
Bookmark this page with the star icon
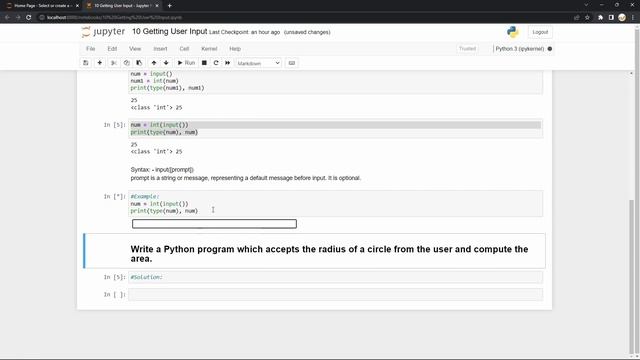pos(587,18)
